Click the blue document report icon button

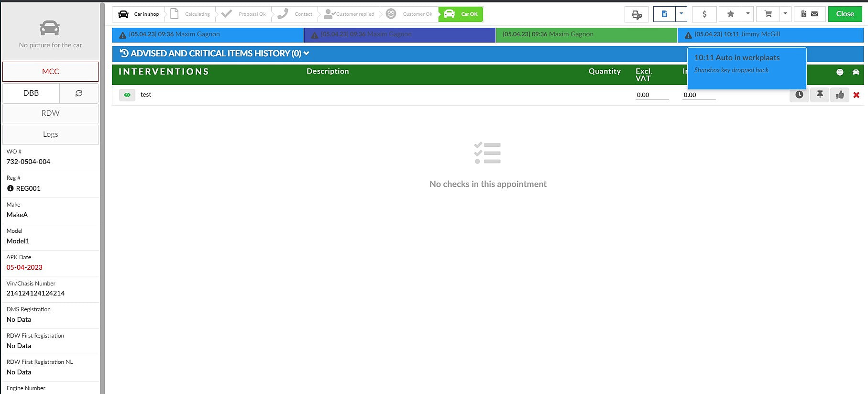click(664, 14)
